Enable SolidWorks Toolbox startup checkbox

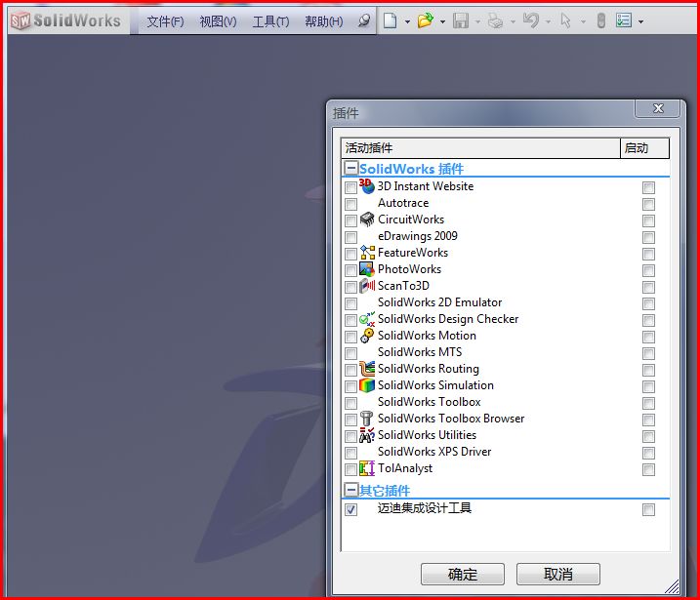[648, 403]
